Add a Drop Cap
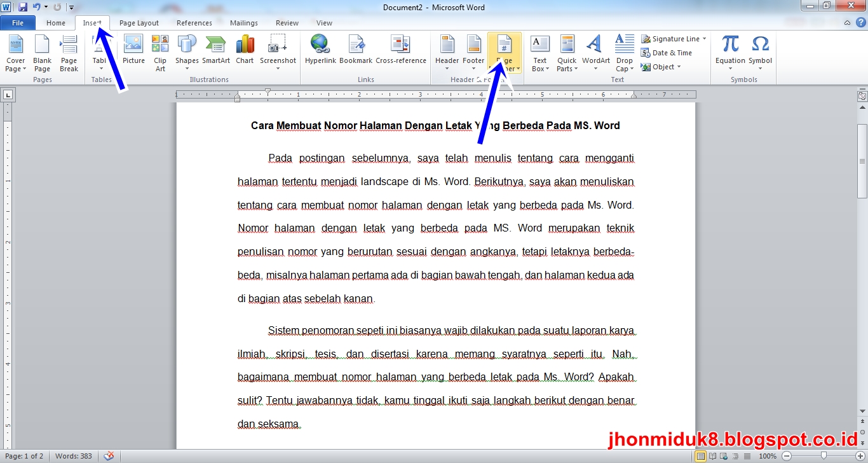868x463 pixels. pos(624,53)
